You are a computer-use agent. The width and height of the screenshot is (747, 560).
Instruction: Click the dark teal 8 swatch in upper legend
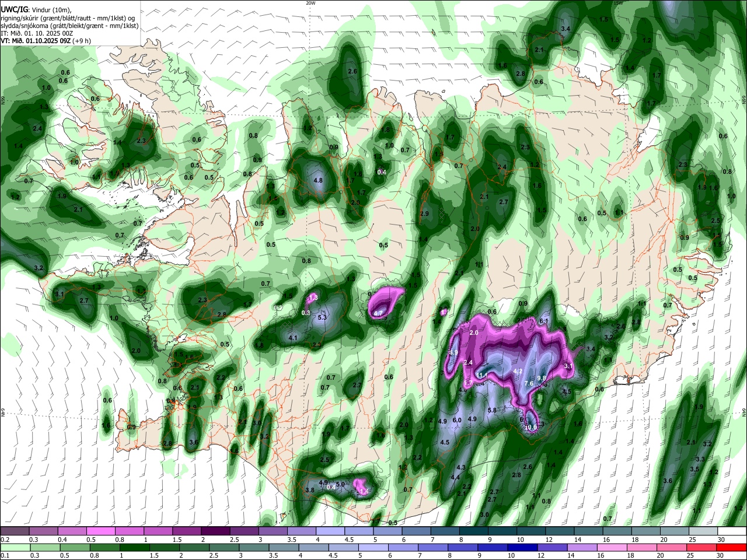coord(474,531)
